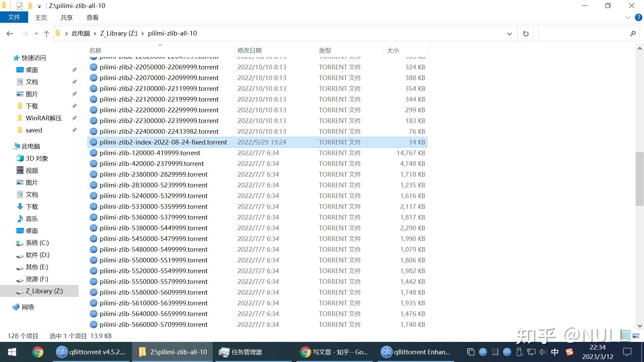
Task: Click the properties checkmark icon in title bar
Action: (x=19, y=6)
